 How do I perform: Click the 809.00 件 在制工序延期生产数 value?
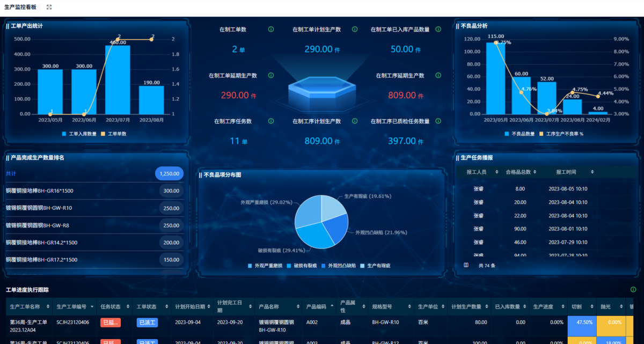coord(405,95)
